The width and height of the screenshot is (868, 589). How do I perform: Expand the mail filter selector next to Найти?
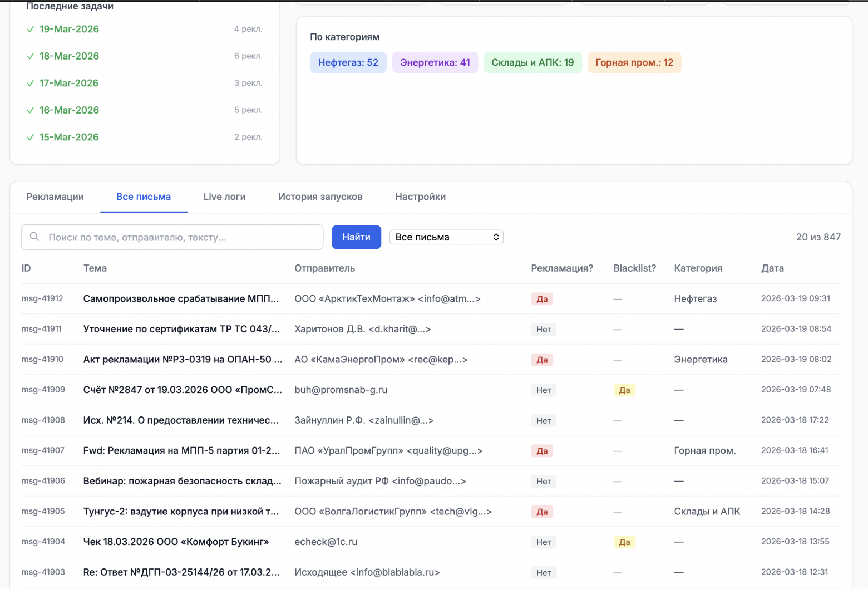point(446,237)
